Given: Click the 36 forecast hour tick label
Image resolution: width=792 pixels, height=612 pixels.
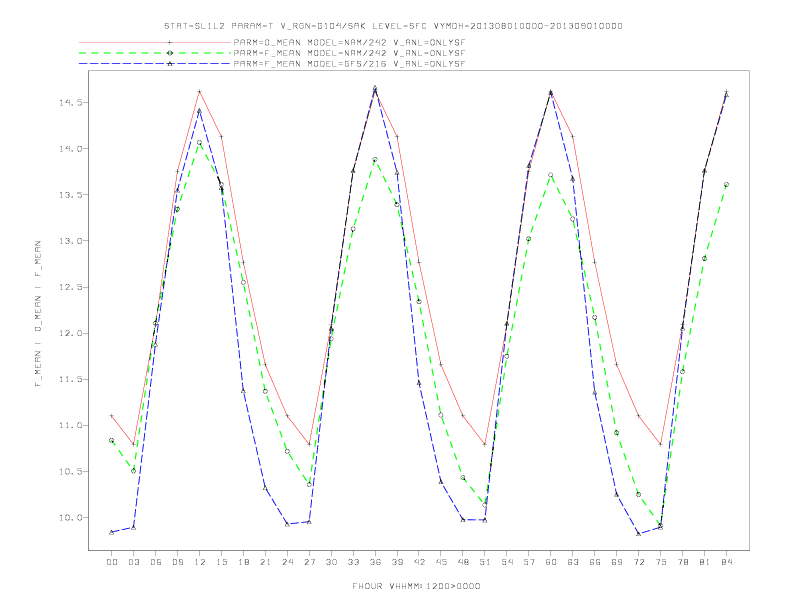Looking at the screenshot, I should coord(375,562).
